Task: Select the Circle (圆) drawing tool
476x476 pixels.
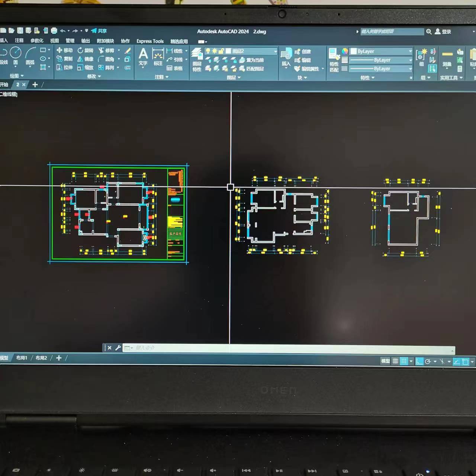Action: tap(15, 53)
